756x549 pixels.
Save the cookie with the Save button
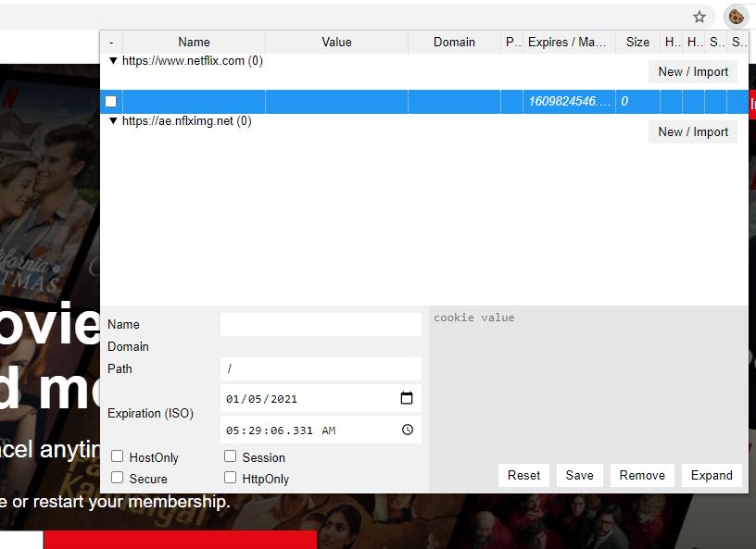pyautogui.click(x=580, y=476)
